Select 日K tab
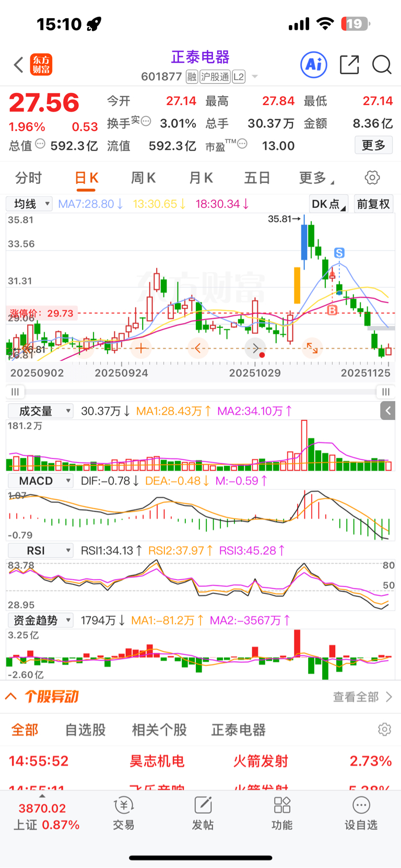The width and height of the screenshot is (401, 868). 87,178
